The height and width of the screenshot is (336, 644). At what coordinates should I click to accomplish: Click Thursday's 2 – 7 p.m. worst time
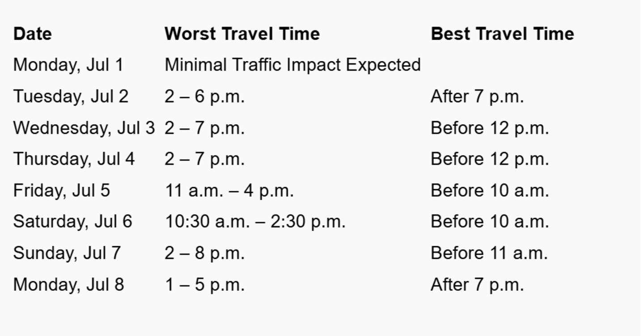(x=204, y=159)
